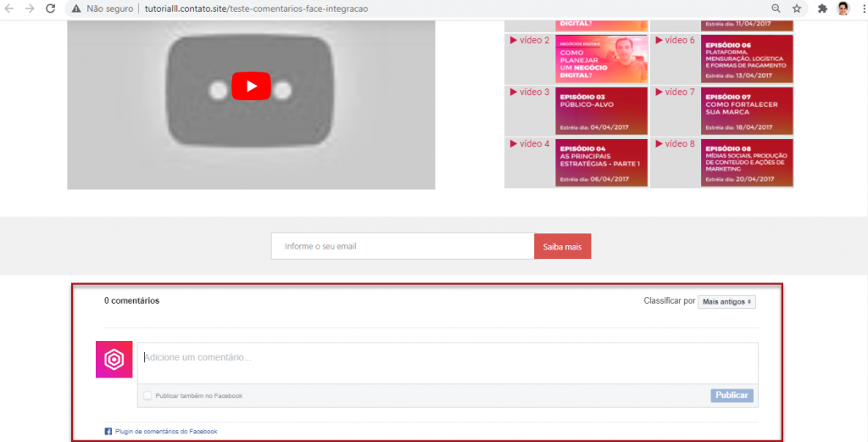Open 'Mais antigos' sort dropdown
Screen dimensions: 868x442
click(x=726, y=301)
